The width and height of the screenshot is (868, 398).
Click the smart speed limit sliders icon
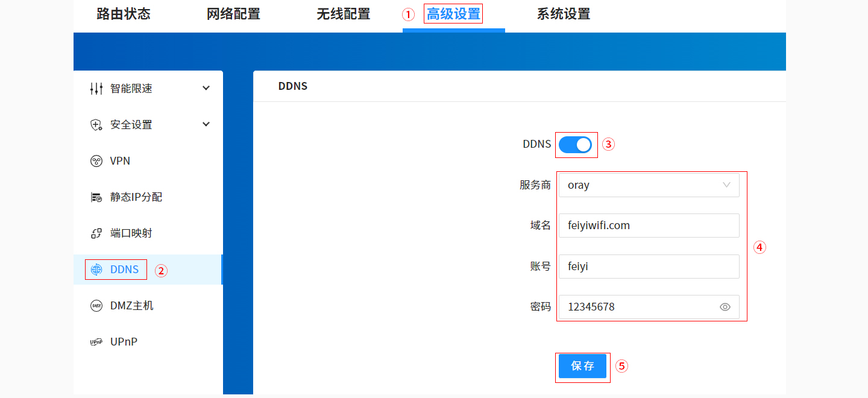click(x=96, y=89)
